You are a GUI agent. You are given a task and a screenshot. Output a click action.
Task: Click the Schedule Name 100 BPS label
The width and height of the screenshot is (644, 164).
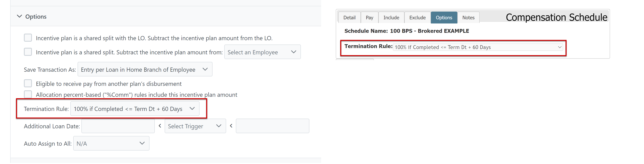(x=407, y=31)
